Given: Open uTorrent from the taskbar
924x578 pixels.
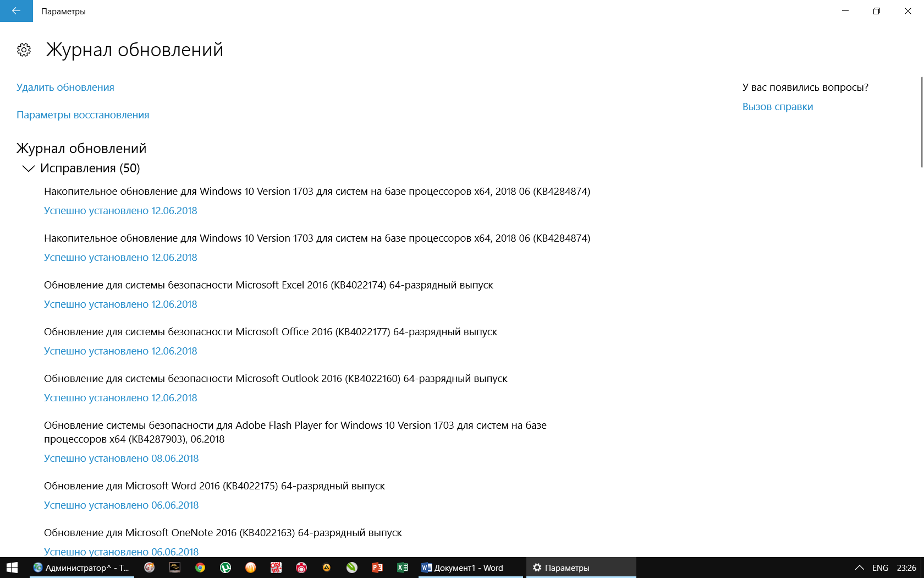Looking at the screenshot, I should [x=226, y=568].
